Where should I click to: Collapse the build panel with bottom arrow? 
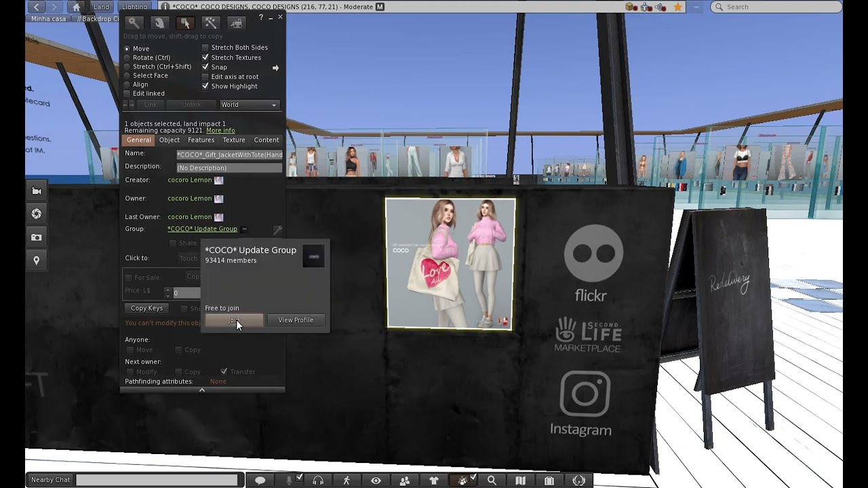pyautogui.click(x=202, y=390)
